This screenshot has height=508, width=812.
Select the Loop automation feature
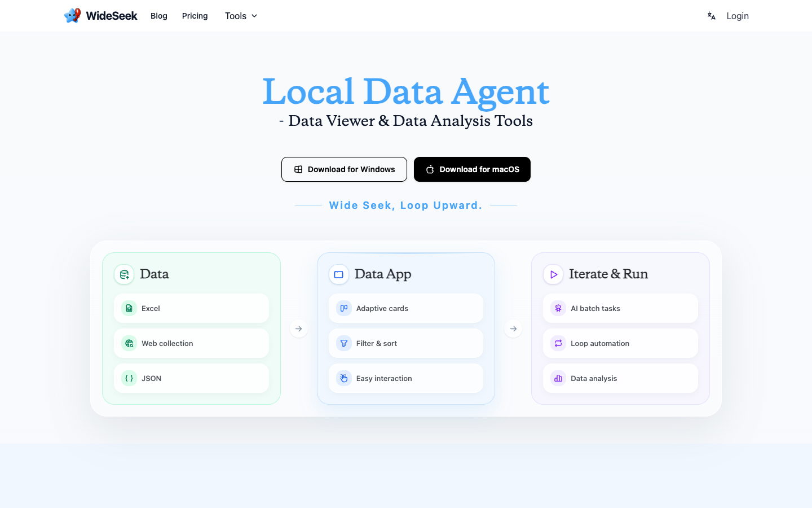coord(620,343)
